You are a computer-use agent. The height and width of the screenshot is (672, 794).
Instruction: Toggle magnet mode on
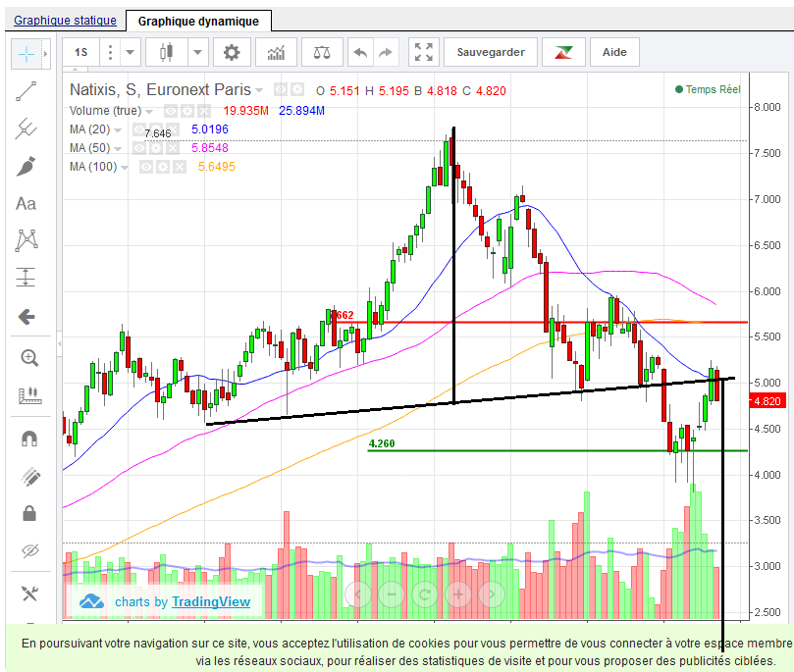tap(29, 439)
